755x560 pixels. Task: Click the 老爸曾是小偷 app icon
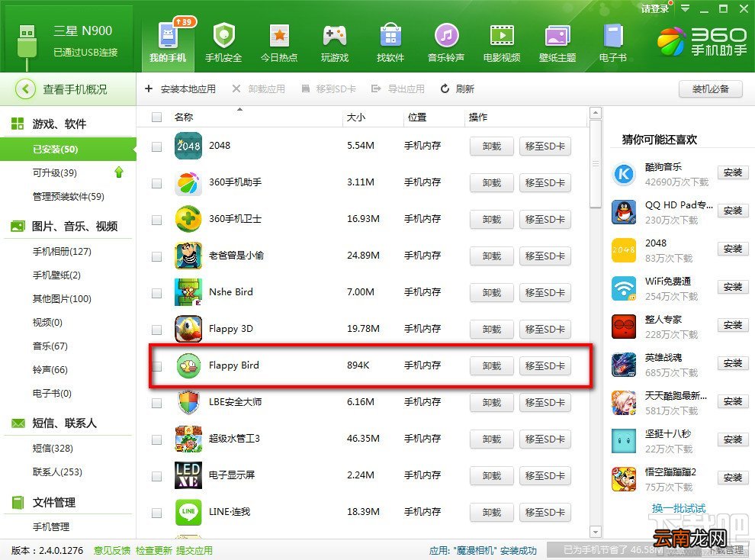pyautogui.click(x=188, y=256)
